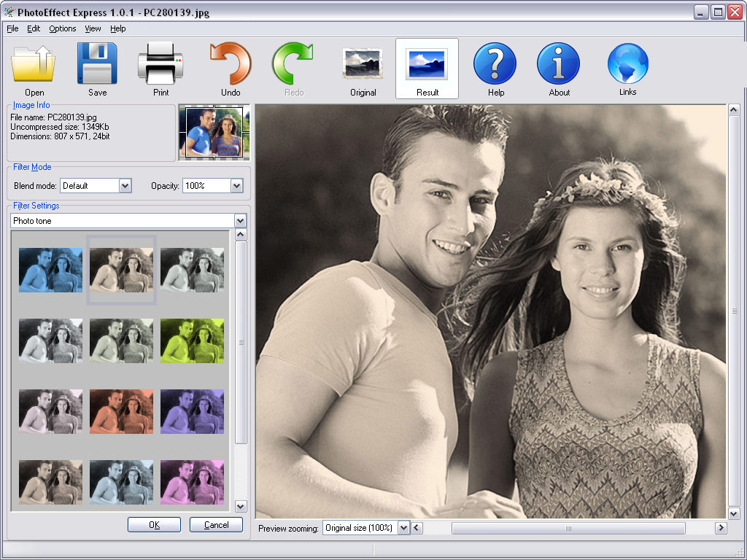This screenshot has width=747, height=560.
Task: Select the yellow-green tone filter thumbnail
Action: click(x=192, y=341)
